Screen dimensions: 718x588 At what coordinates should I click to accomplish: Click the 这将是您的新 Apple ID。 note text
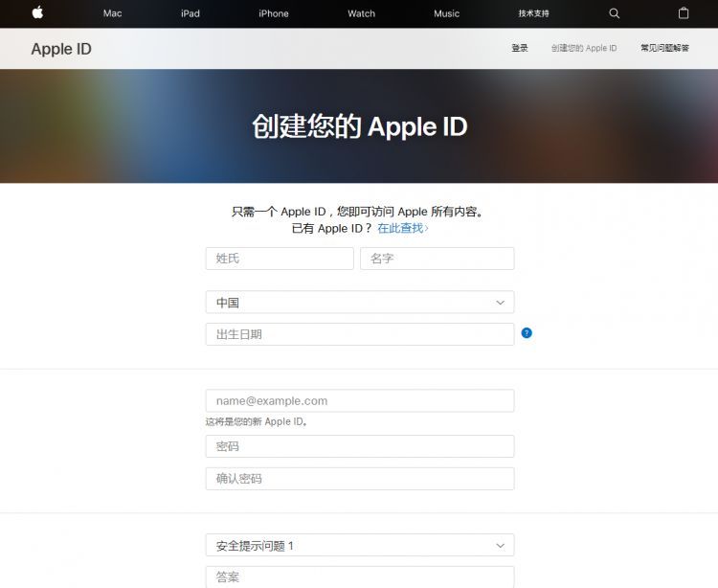(x=257, y=421)
